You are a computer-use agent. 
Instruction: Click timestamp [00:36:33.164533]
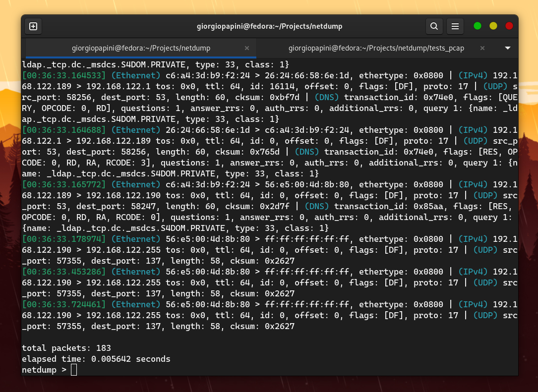click(x=64, y=75)
